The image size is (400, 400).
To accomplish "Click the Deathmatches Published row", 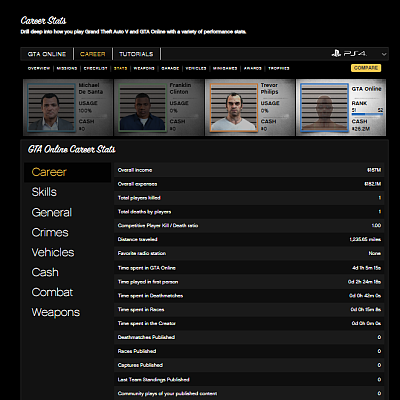I will pyautogui.click(x=249, y=337).
